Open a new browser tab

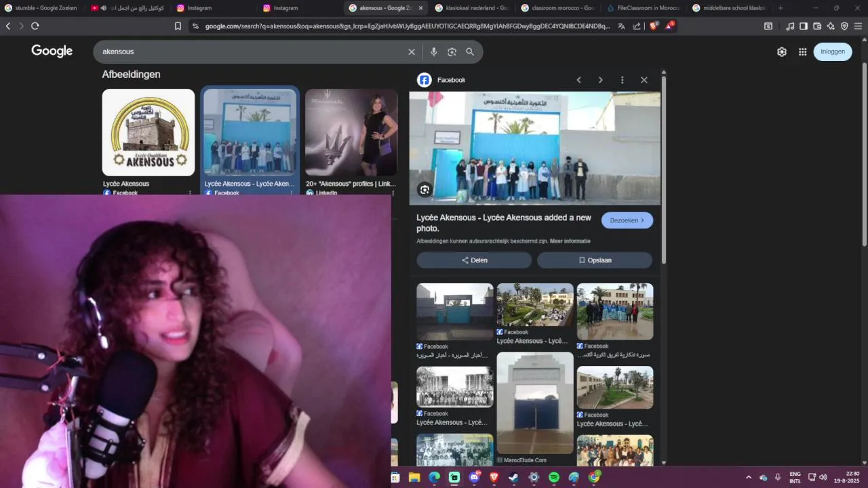781,8
